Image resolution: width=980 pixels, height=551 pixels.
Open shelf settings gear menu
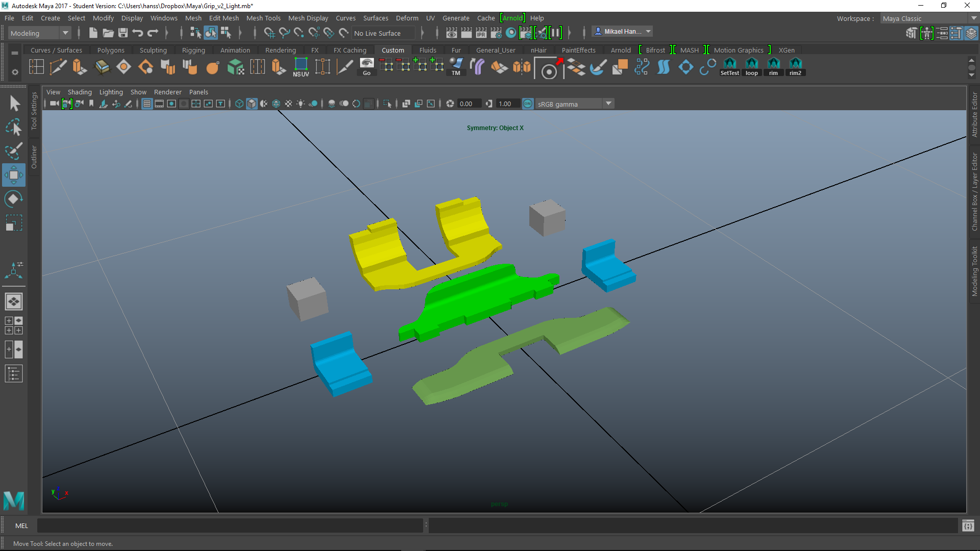click(15, 72)
